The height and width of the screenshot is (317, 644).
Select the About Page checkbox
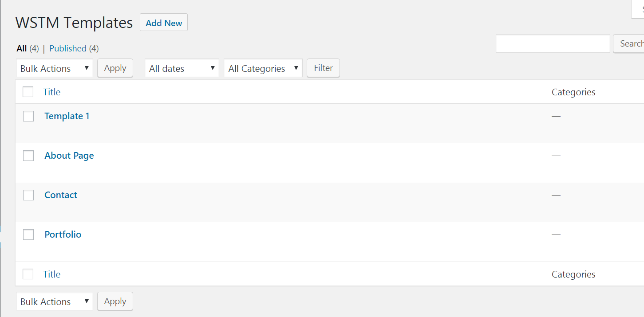[28, 156]
